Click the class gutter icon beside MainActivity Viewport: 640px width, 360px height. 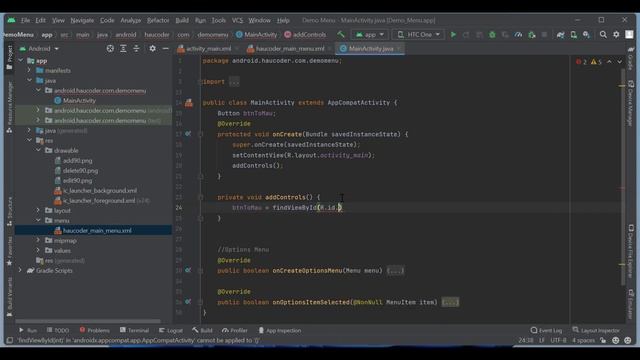point(189,103)
